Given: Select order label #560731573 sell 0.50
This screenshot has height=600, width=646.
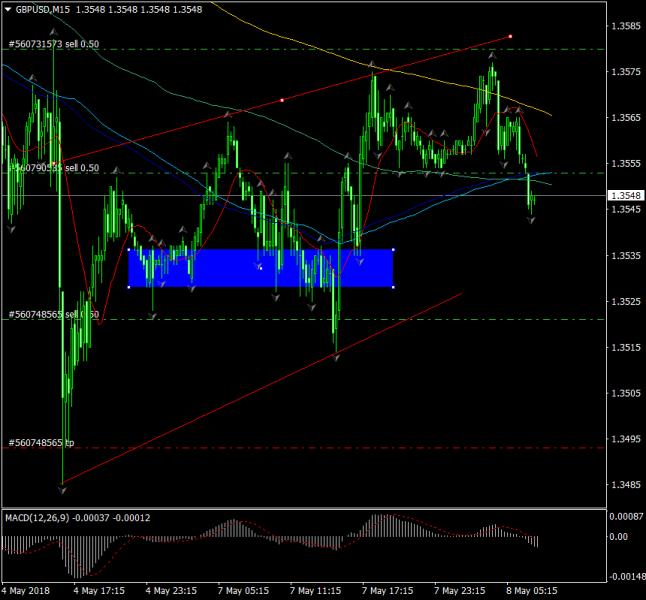Looking at the screenshot, I should [54, 44].
